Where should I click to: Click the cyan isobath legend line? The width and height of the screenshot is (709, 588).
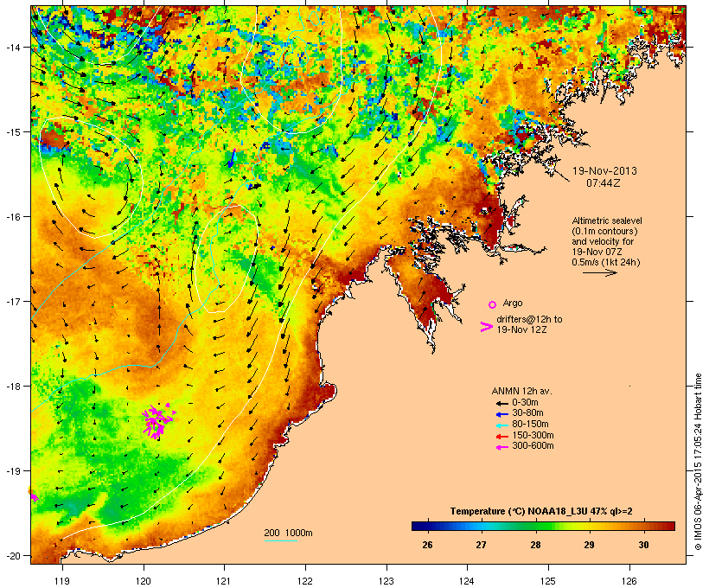(281, 540)
